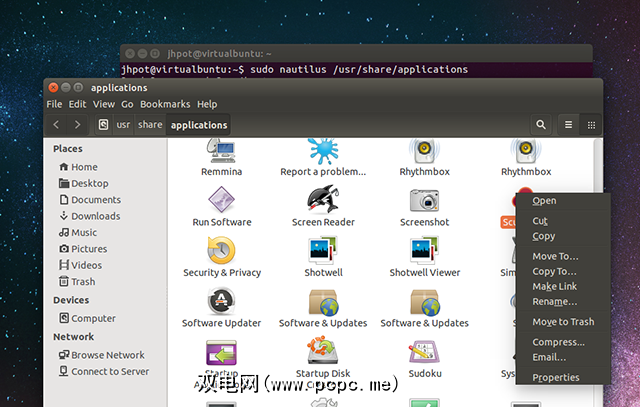
Task: Choose Properties from the context menu
Action: 555,378
